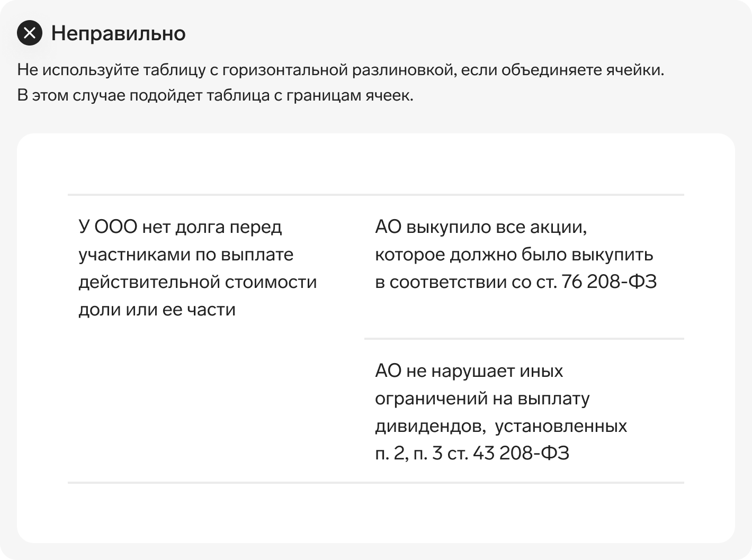The height and width of the screenshot is (560, 752).
Task: Click the bottom horizontal table rule
Action: [x=376, y=483]
